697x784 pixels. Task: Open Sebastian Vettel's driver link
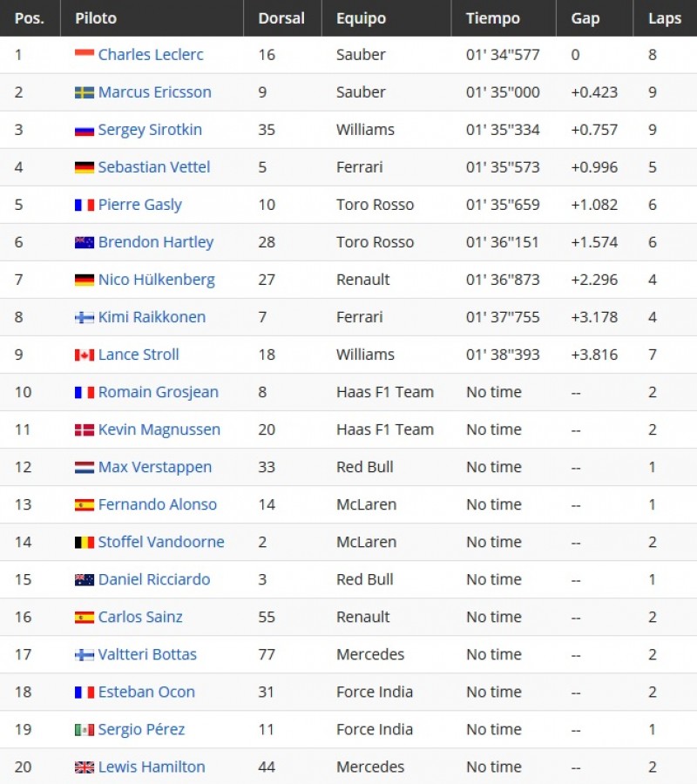tap(154, 167)
